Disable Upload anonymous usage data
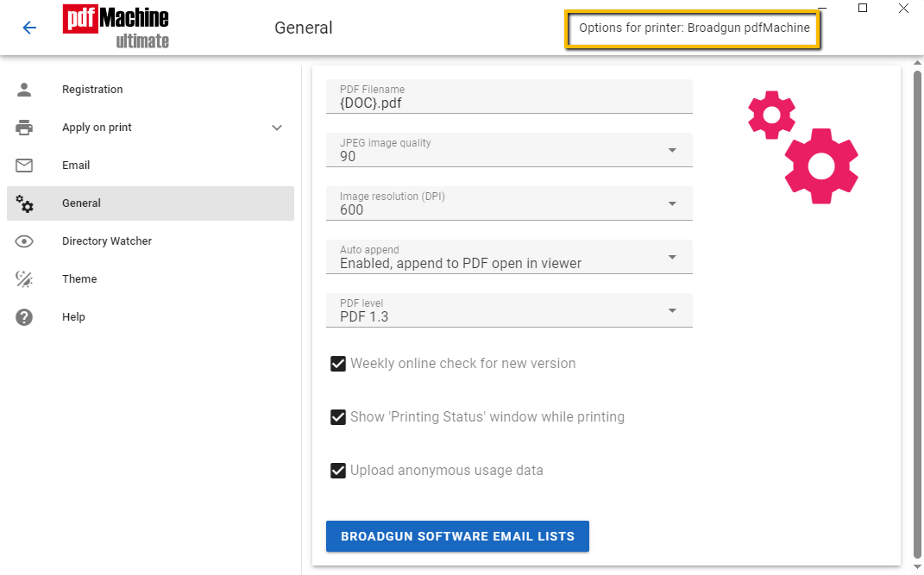Screen dimensions: 924x575 coord(338,471)
